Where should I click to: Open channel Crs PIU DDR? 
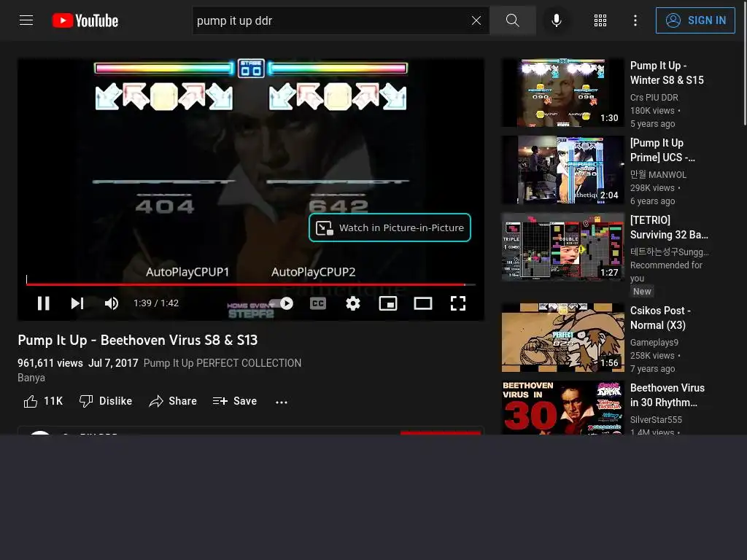(654, 97)
